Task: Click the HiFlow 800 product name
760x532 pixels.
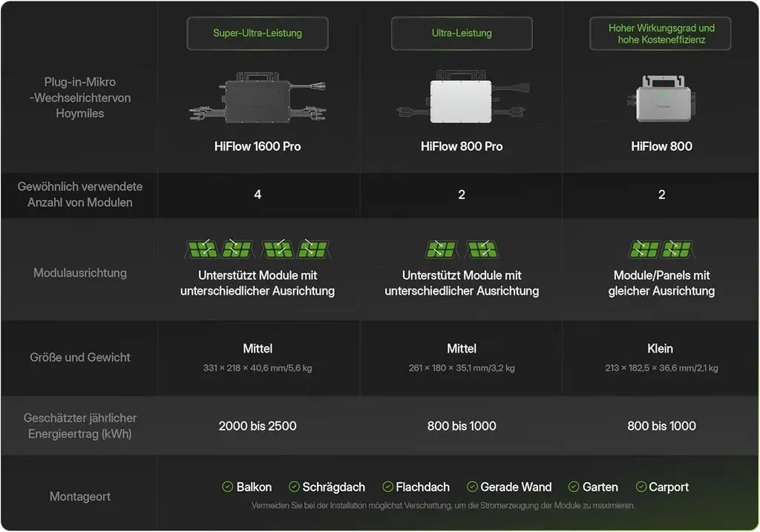Action: click(661, 146)
